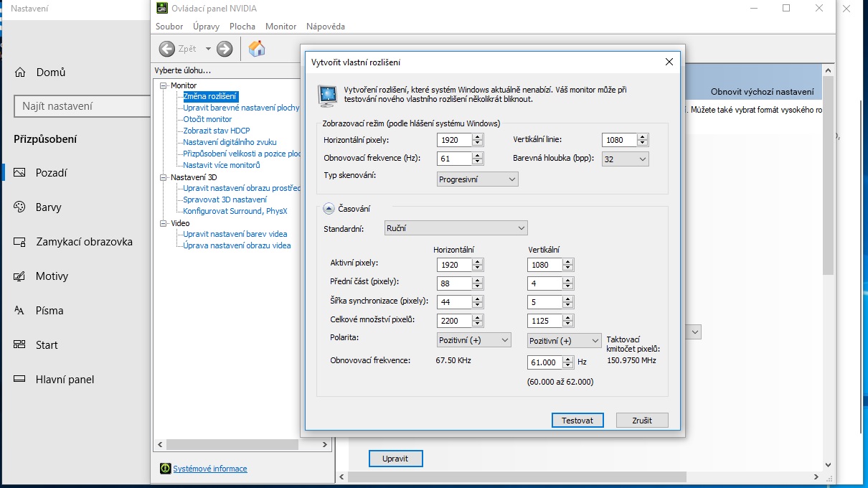Open the horizontal Polarita dropdown

click(x=474, y=340)
